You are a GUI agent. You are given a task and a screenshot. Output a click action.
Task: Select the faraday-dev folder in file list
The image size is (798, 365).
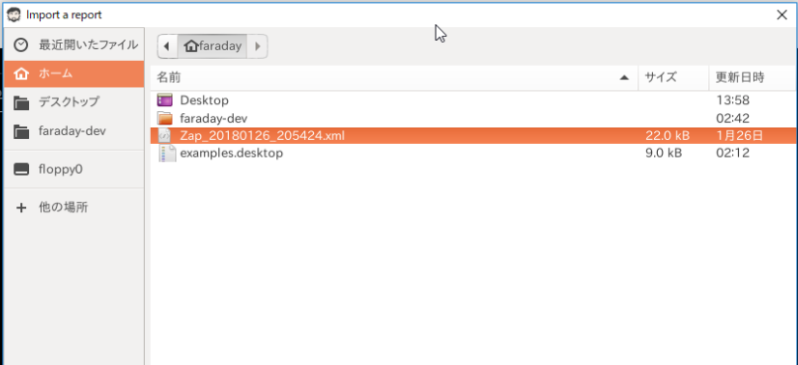coord(474,119)
